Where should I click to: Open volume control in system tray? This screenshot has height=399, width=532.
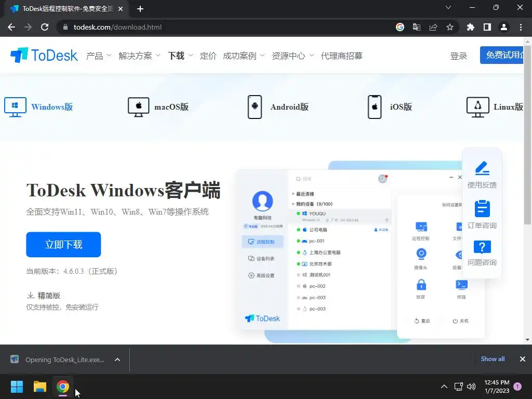(471, 387)
